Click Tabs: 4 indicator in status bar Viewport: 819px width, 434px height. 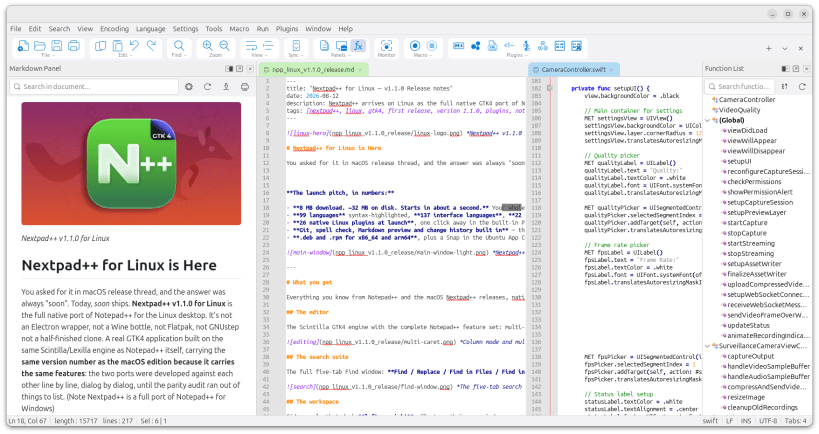[796, 421]
